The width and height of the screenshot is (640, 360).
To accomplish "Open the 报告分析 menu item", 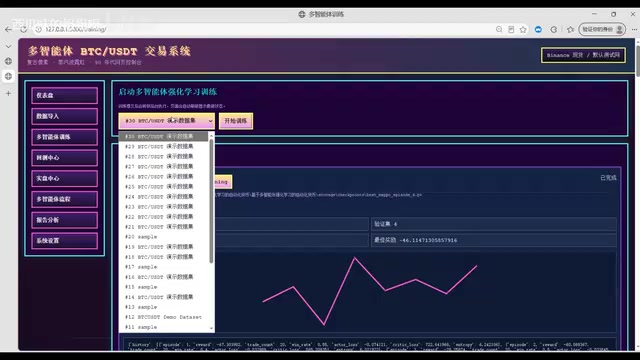I will click(x=64, y=220).
